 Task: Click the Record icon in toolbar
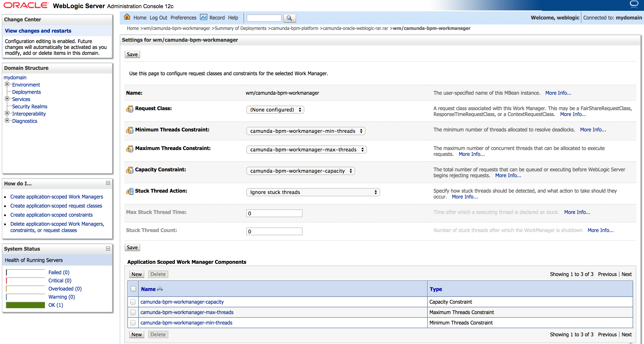(x=203, y=17)
